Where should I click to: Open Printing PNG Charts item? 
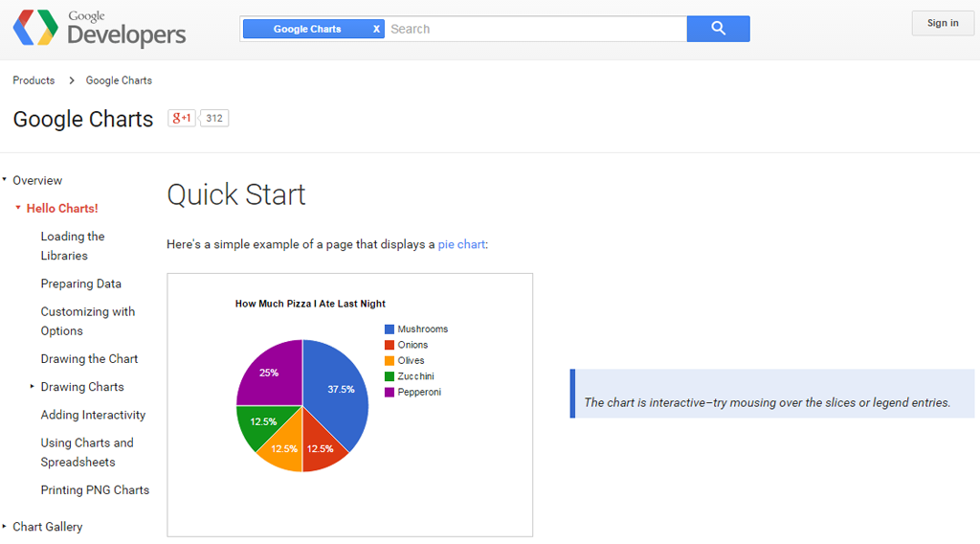tap(95, 490)
